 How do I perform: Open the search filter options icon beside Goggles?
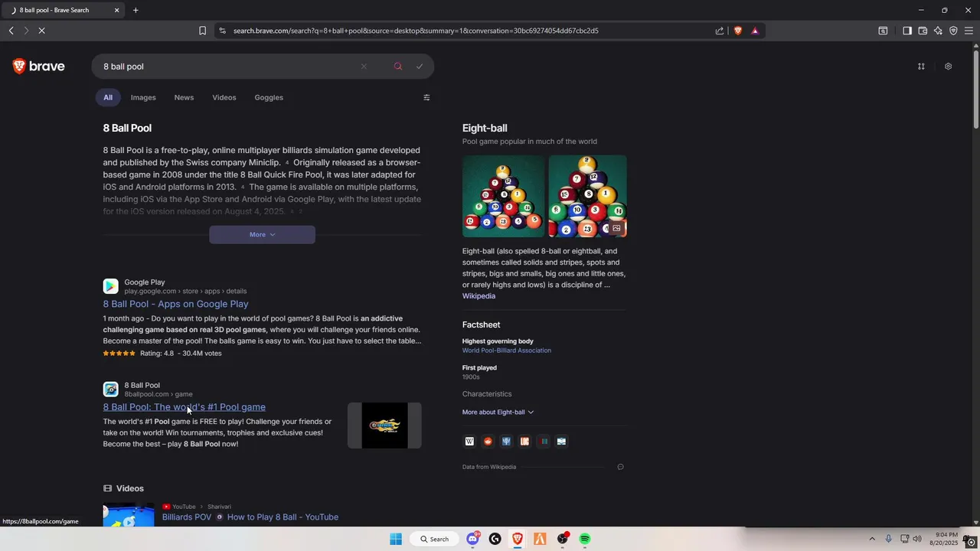click(426, 97)
